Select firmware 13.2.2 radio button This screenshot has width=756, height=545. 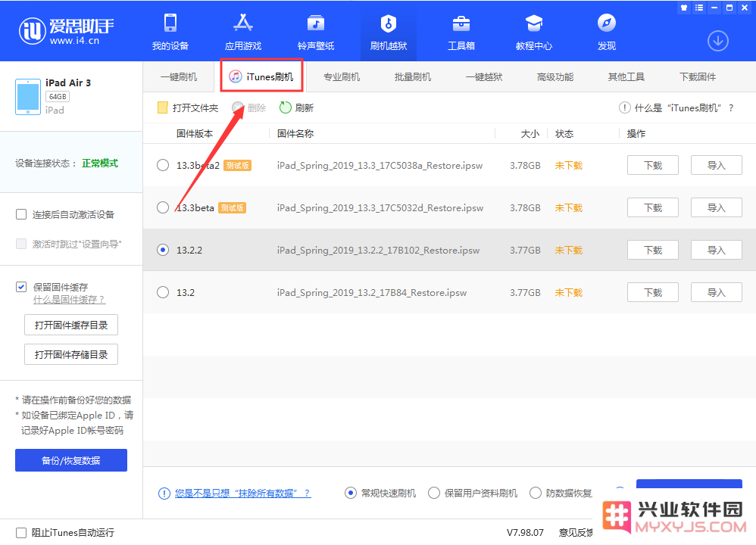point(163,250)
